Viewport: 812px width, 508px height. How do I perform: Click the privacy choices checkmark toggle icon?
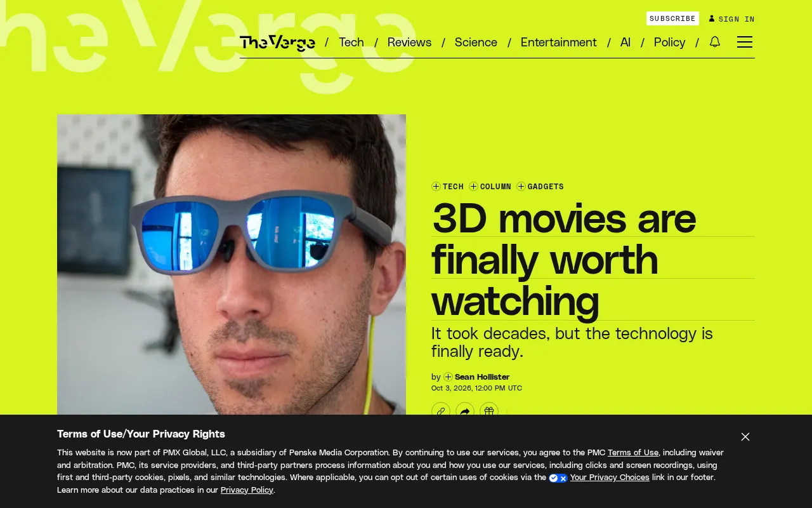coord(558,478)
